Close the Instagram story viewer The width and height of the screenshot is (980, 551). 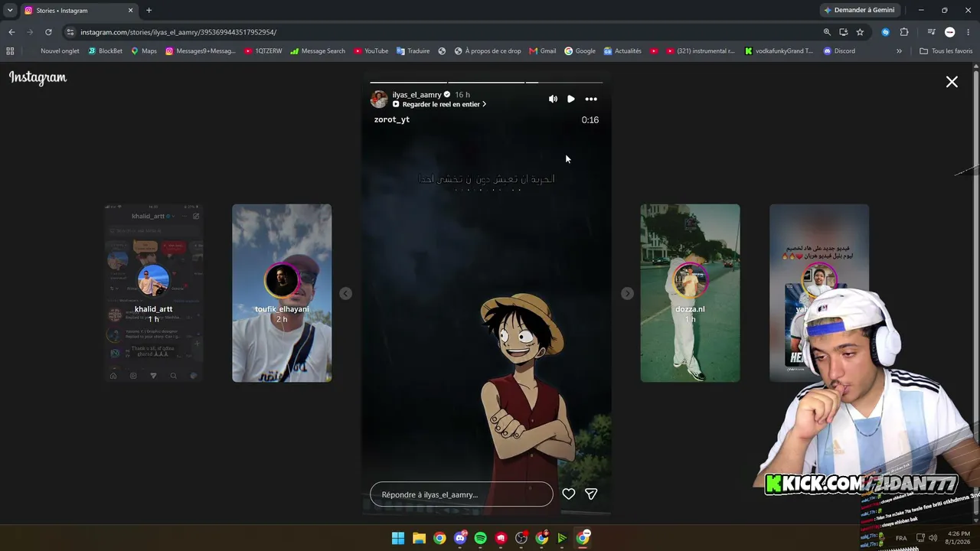tap(952, 82)
